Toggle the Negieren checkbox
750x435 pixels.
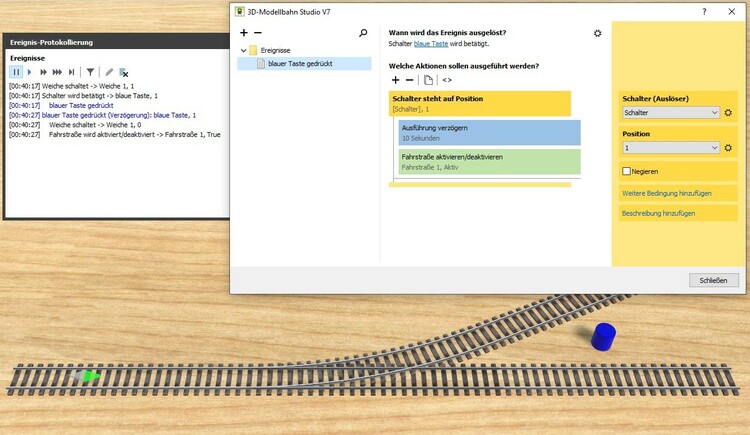(x=626, y=171)
